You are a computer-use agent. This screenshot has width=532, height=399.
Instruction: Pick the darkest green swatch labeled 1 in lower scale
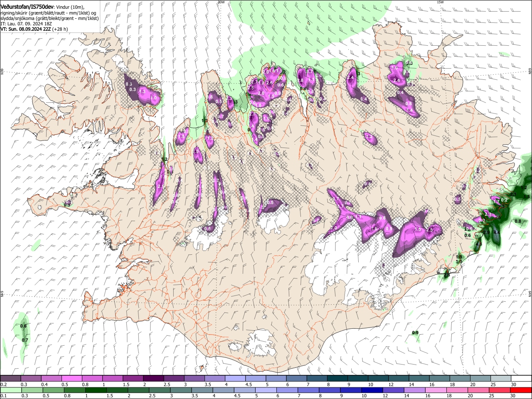(96, 390)
